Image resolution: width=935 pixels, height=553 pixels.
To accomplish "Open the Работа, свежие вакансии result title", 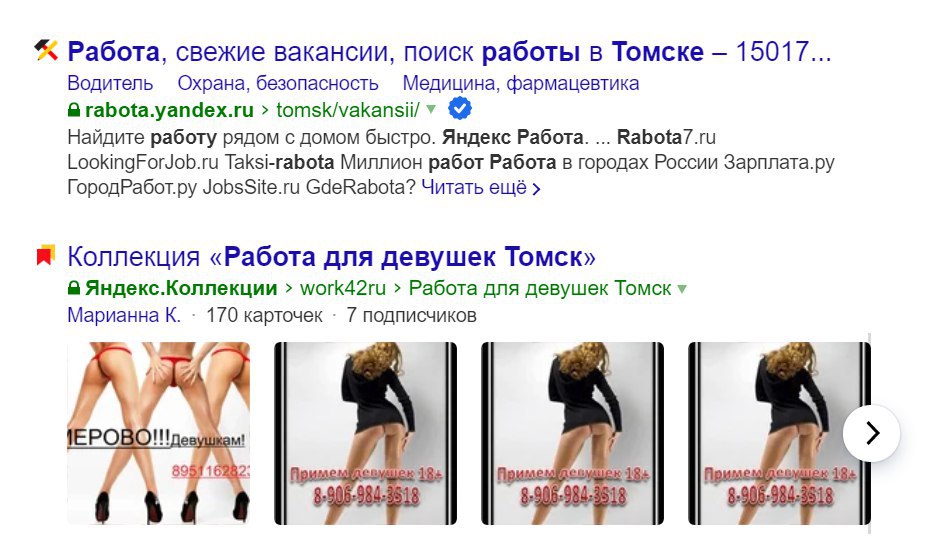I will point(449,51).
